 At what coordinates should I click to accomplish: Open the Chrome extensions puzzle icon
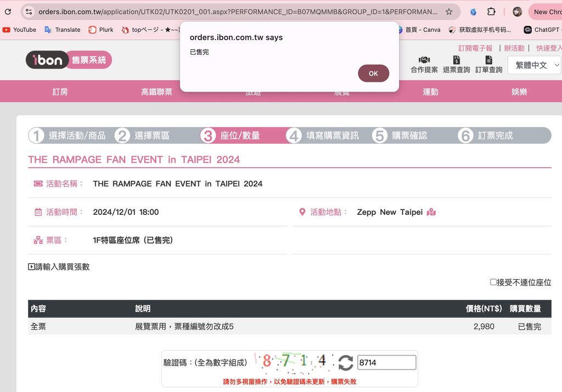491,12
